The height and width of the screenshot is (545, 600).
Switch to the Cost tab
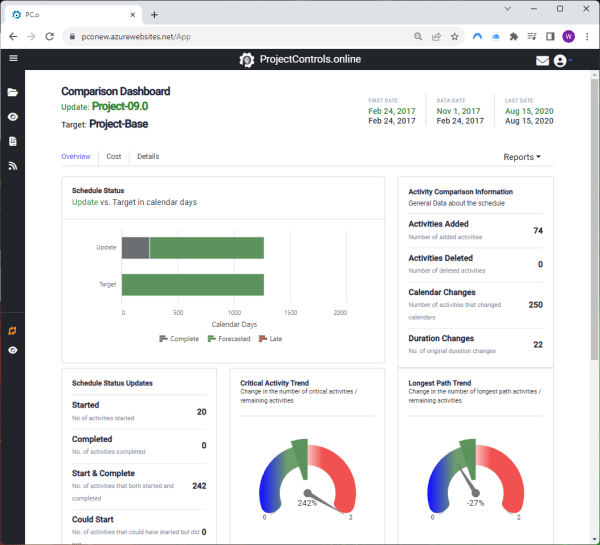tap(114, 157)
